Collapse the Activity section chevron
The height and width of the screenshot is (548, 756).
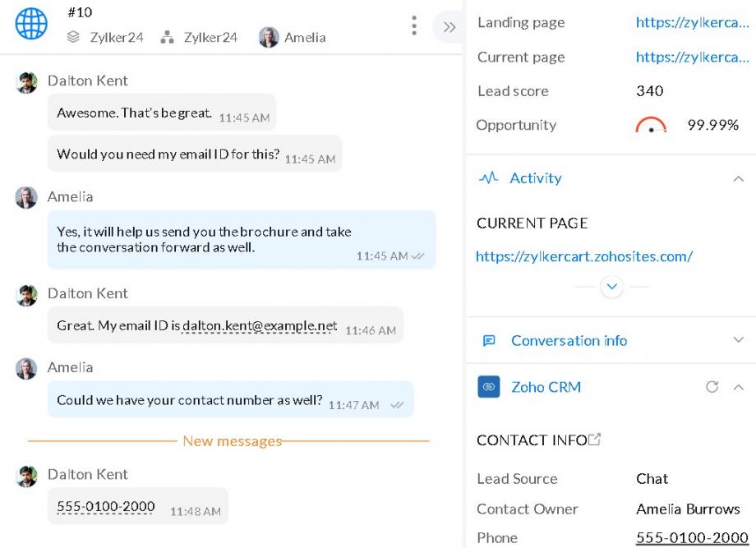[738, 179]
